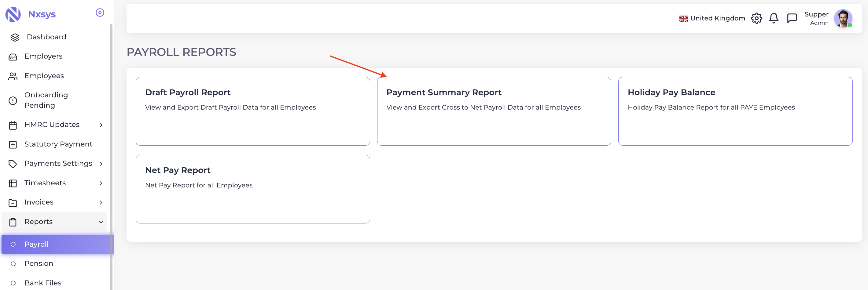Open the Employers menu item
Viewport: 868px width, 290px height.
pos(55,56)
